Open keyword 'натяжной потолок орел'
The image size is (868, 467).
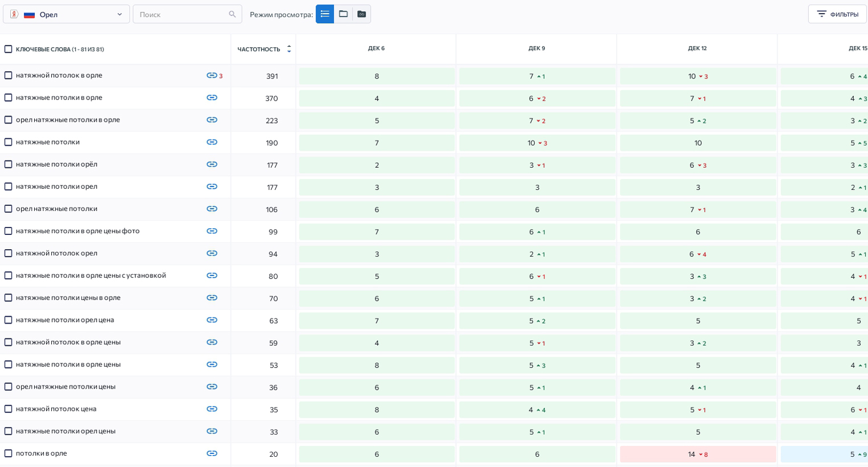click(x=56, y=253)
